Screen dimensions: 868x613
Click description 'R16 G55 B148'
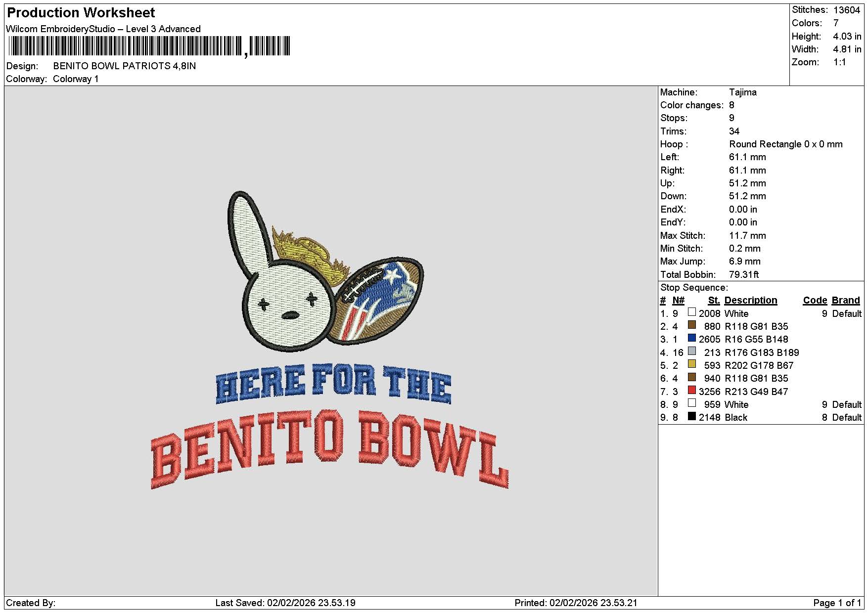[756, 340]
